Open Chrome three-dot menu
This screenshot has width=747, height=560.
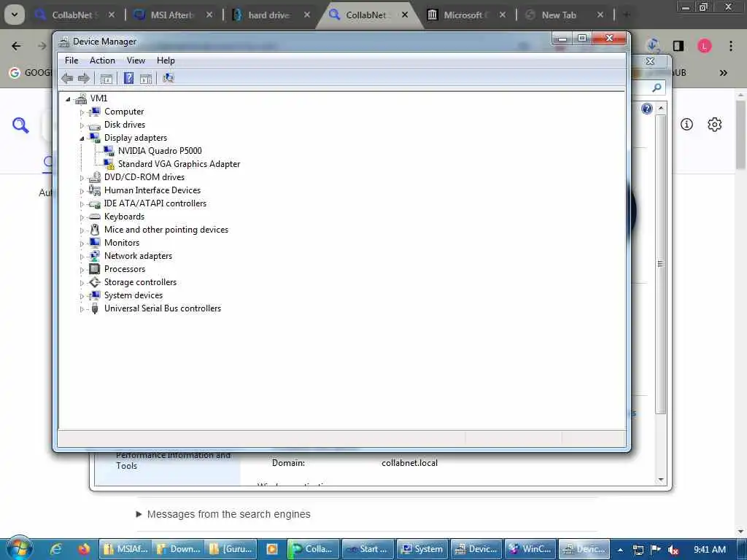(x=731, y=46)
